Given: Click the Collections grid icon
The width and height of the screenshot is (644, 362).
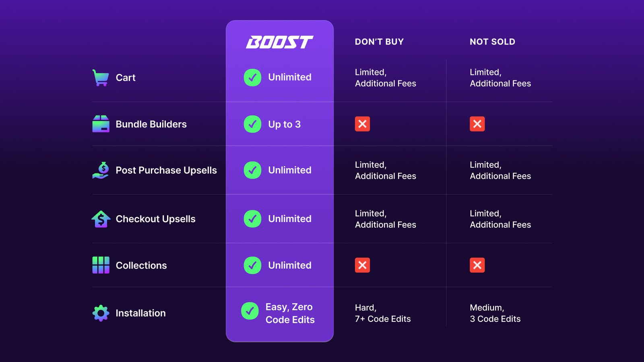Looking at the screenshot, I should [x=101, y=265].
